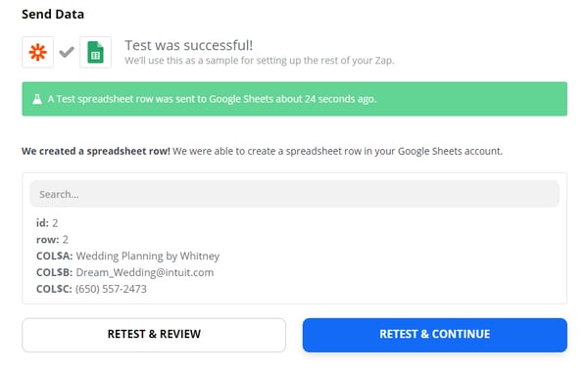Select the id: 2 result row
This screenshot has height=373, width=588.
click(x=47, y=223)
